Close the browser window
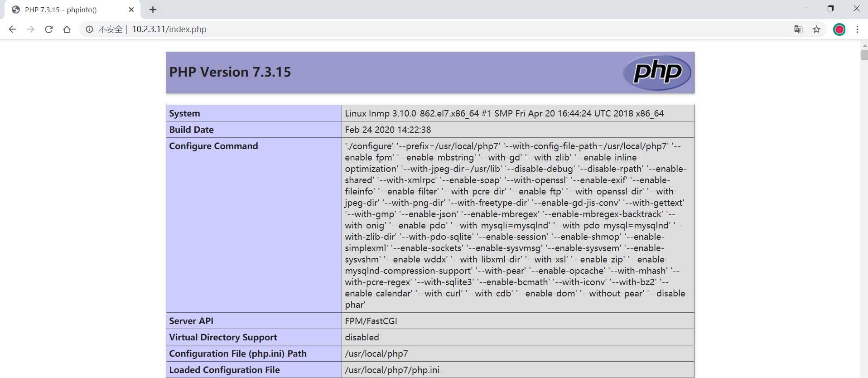 tap(856, 9)
